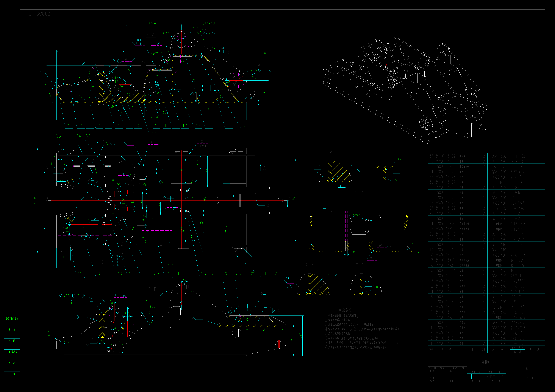The width and height of the screenshot is (555, 392).
Task: Click technical requirement line 4 mentioning MT312-200
Action: (363, 329)
